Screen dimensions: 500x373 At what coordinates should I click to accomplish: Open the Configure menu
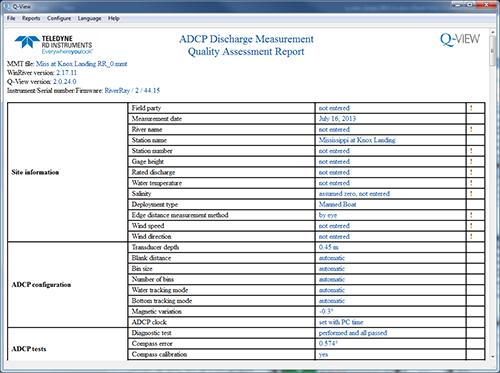(59, 18)
